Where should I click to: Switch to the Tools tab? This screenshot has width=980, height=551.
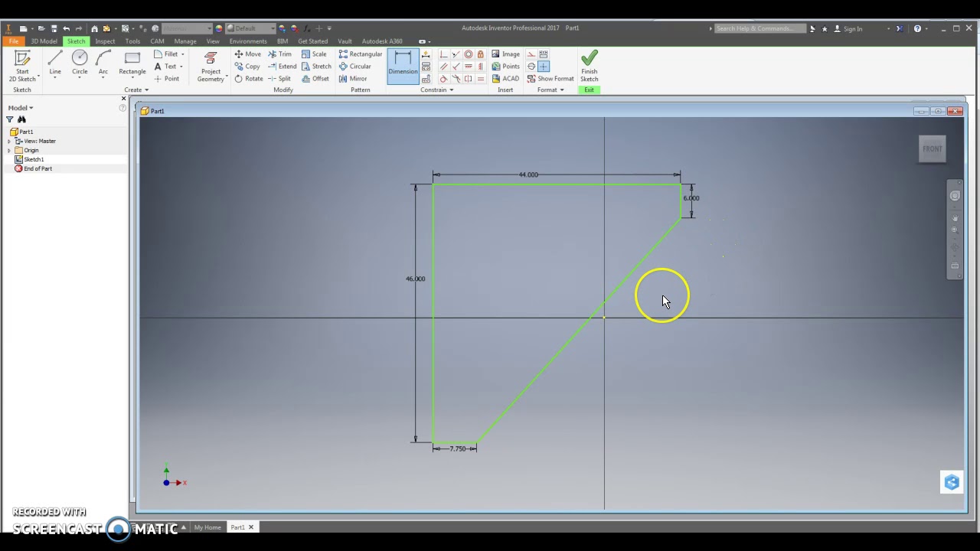(132, 41)
